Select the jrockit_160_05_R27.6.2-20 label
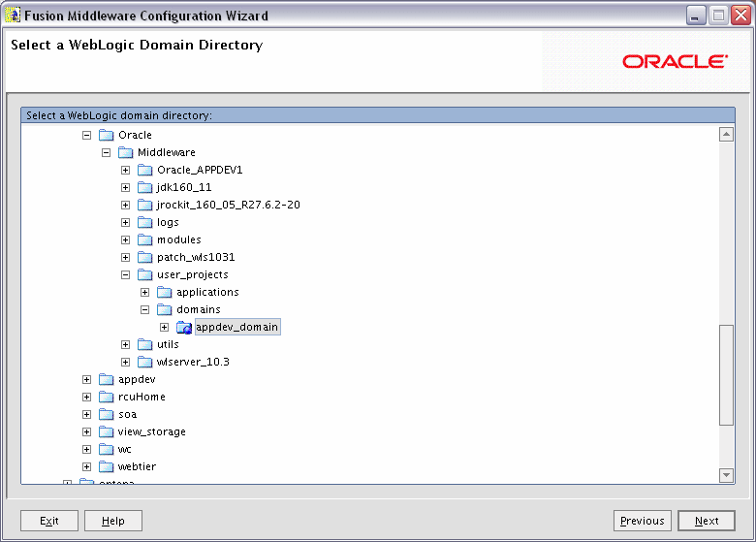 (x=229, y=205)
